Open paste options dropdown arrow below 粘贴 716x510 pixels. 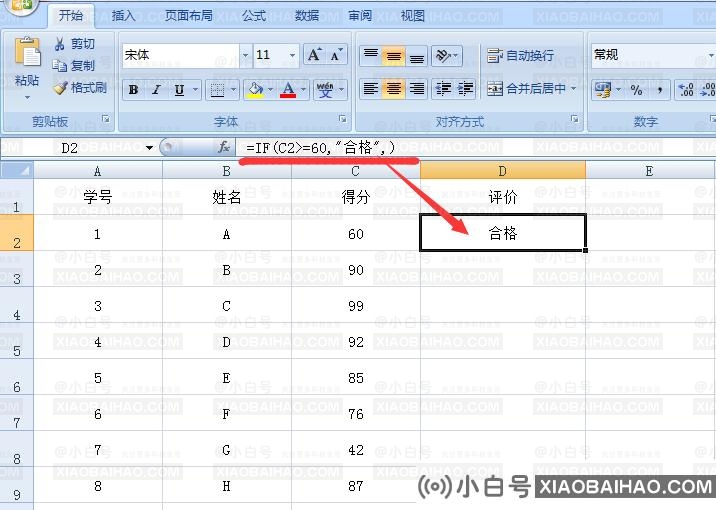(27, 98)
